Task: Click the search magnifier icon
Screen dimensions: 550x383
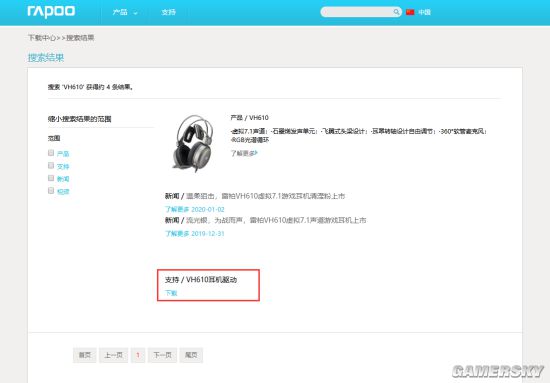Action: 396,12
